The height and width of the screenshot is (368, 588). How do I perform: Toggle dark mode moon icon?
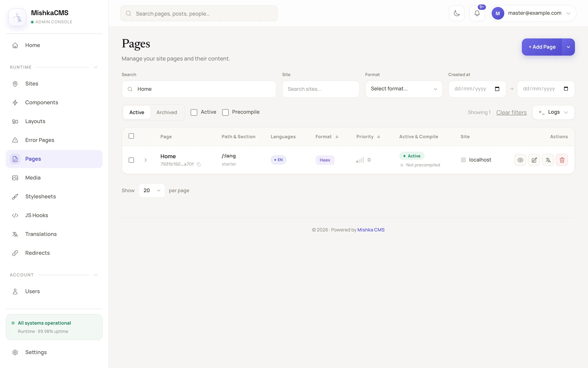[457, 13]
